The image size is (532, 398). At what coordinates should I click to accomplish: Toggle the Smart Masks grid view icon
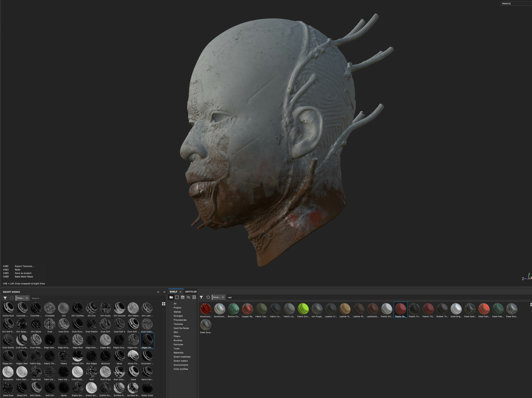(164, 304)
